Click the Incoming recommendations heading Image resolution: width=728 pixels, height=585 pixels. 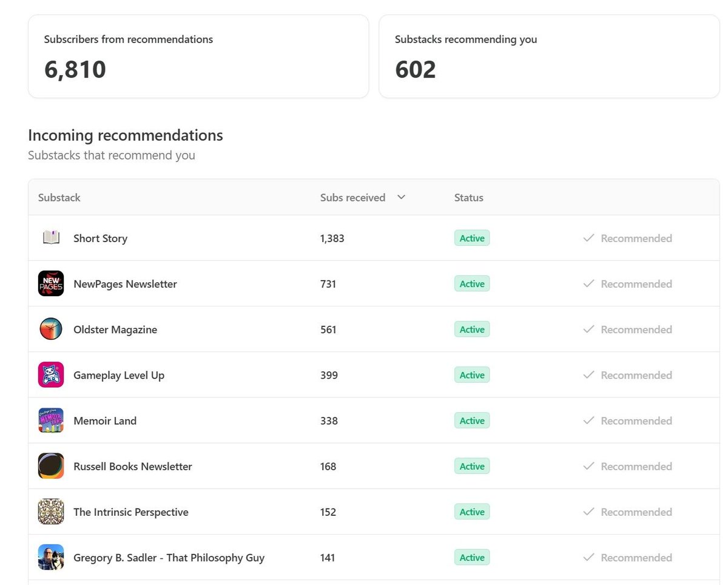[126, 135]
